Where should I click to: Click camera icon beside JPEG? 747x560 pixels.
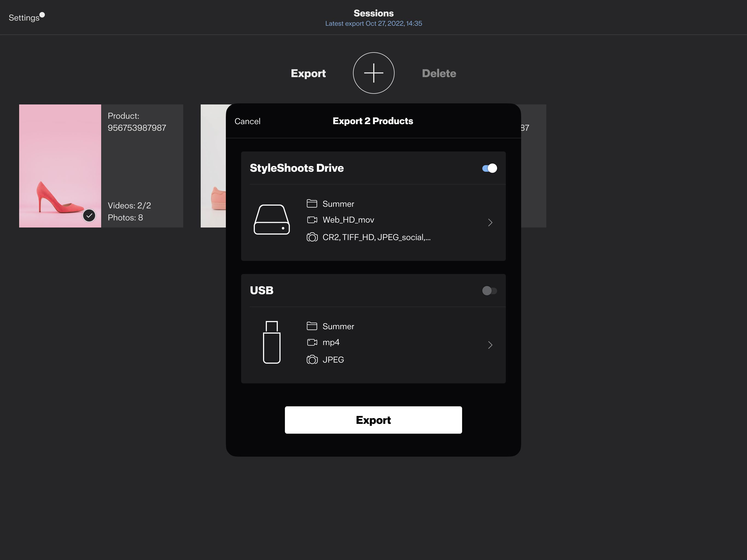312,360
